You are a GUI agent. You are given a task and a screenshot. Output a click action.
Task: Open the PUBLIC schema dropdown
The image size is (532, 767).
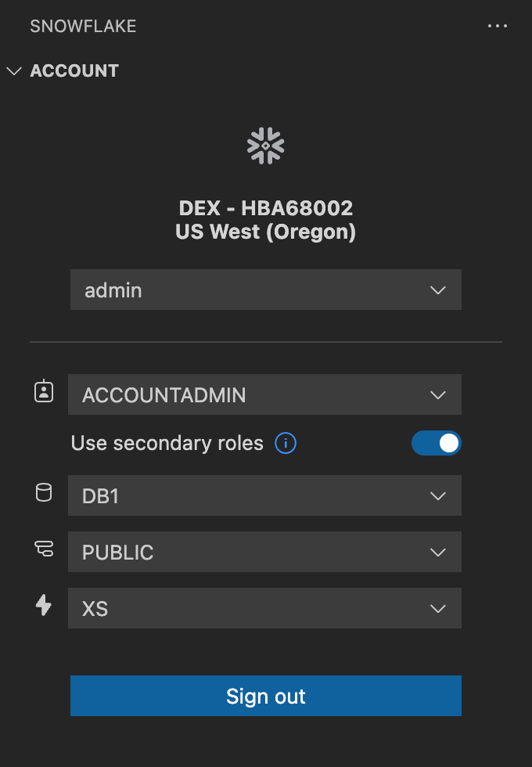(x=265, y=552)
